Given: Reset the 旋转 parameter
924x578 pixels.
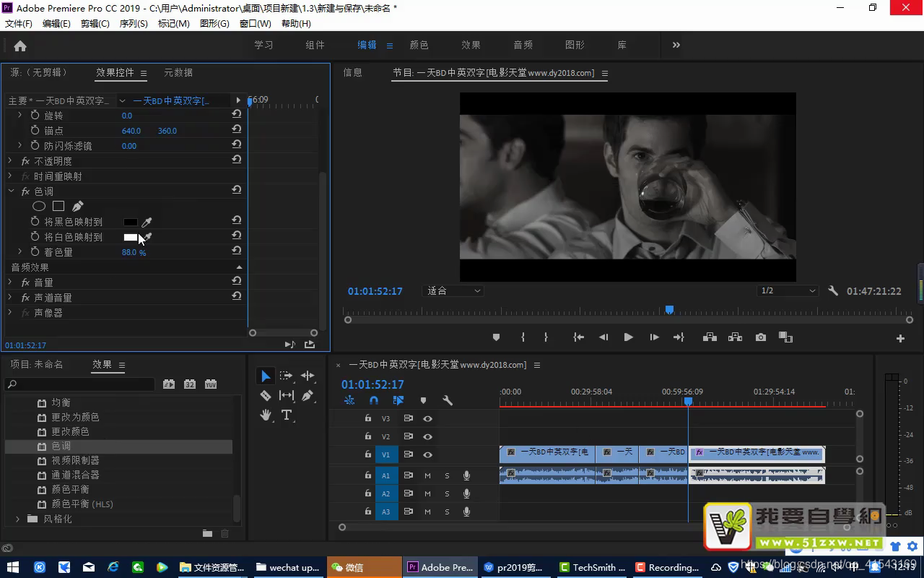Looking at the screenshot, I should (236, 114).
